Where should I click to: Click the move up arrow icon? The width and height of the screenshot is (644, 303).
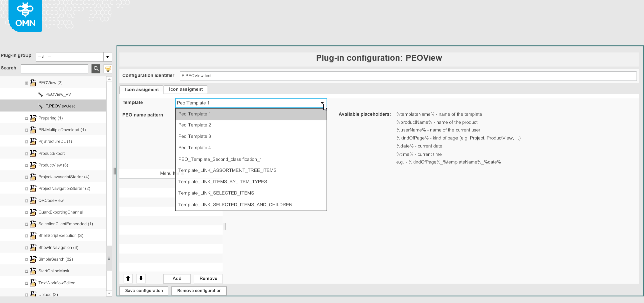(x=128, y=278)
